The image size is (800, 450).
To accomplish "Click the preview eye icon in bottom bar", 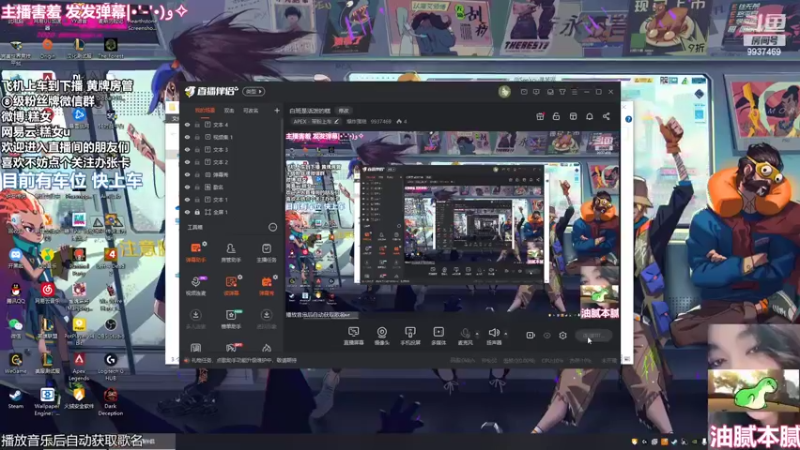I will 547,335.
